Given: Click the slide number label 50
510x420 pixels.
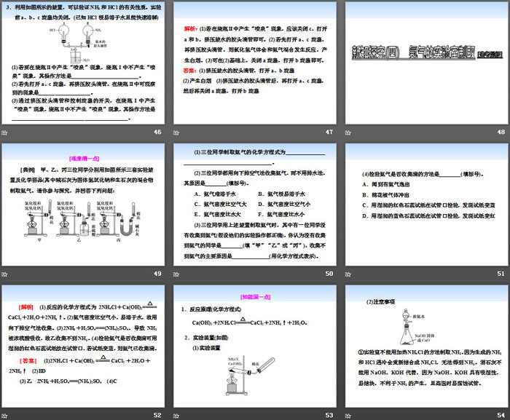Looking at the screenshot, I should pyautogui.click(x=329, y=274).
